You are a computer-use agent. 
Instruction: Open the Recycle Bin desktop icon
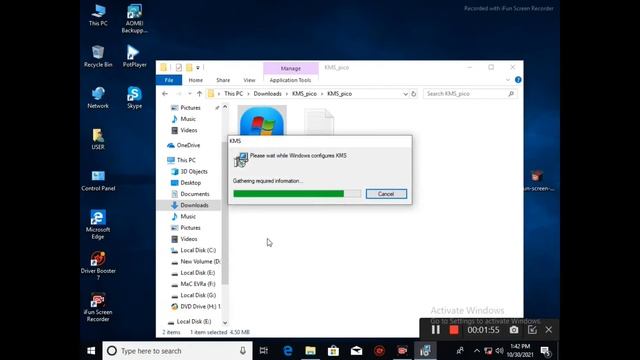[x=98, y=56]
